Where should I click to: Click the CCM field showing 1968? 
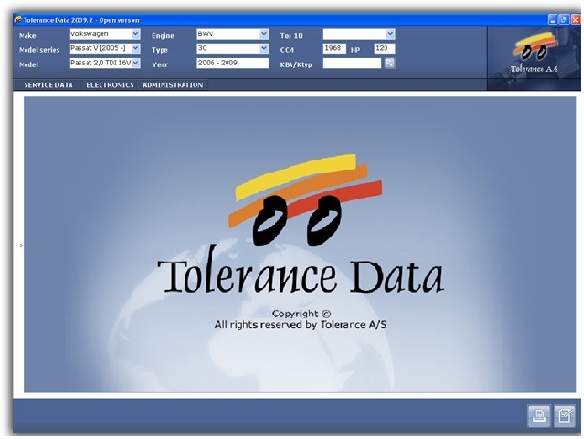pos(334,49)
